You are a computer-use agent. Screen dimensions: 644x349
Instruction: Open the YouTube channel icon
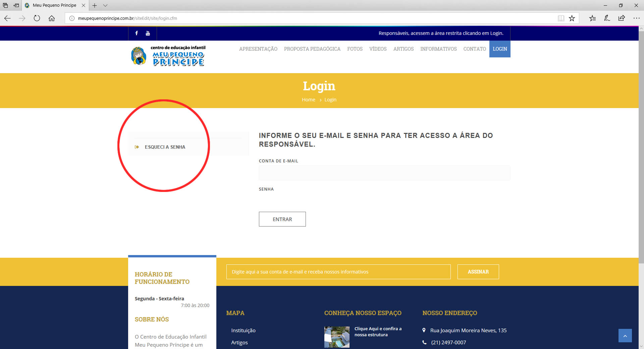pyautogui.click(x=148, y=33)
